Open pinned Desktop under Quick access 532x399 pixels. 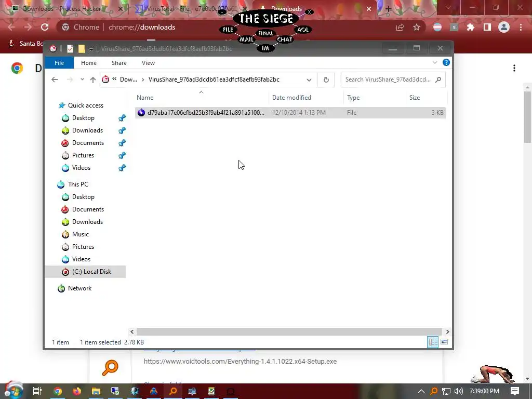(83, 118)
